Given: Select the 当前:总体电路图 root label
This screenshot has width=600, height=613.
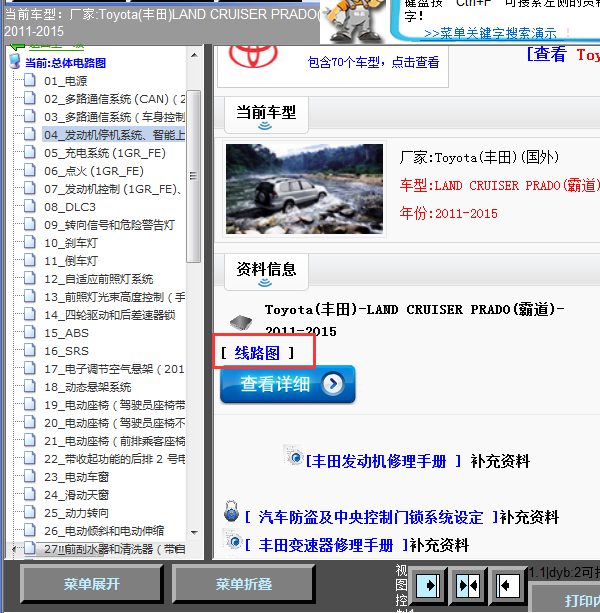Looking at the screenshot, I should click(66, 63).
